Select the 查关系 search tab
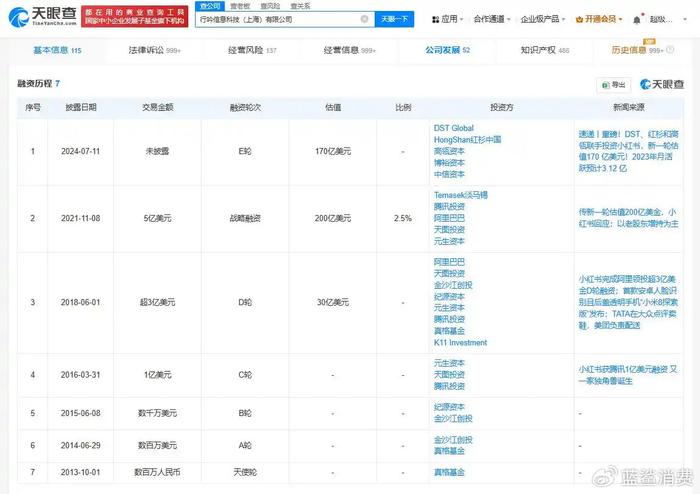The image size is (700, 494). 300,6
